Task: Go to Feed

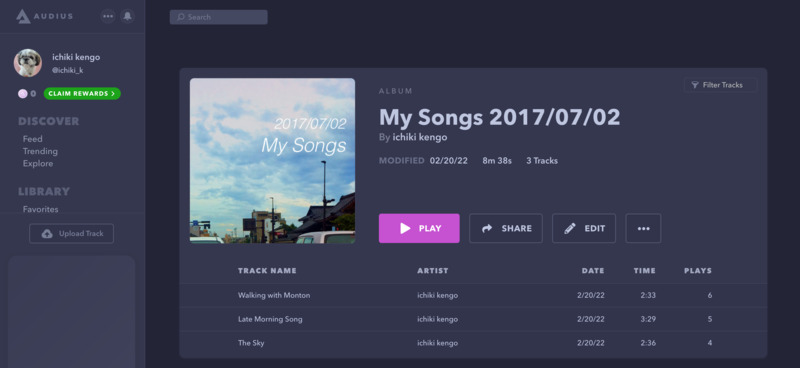Action: point(33,139)
